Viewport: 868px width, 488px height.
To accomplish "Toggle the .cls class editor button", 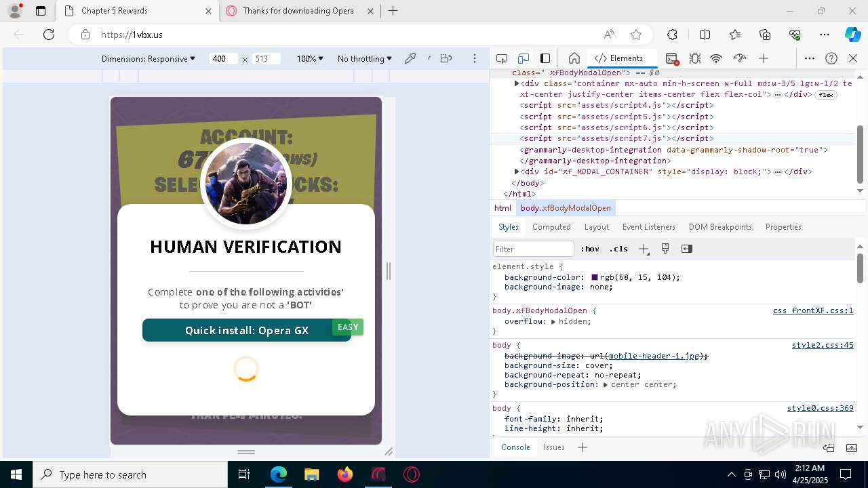I will pos(618,249).
